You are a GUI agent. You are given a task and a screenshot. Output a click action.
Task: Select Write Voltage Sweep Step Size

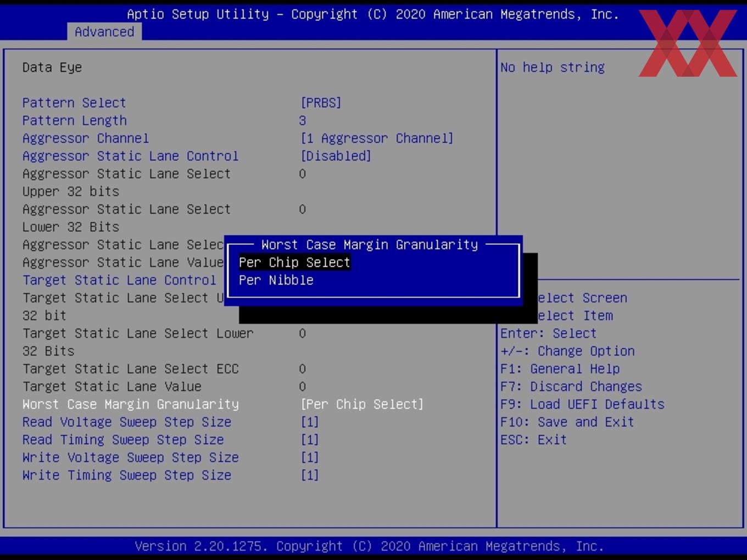coord(130,457)
